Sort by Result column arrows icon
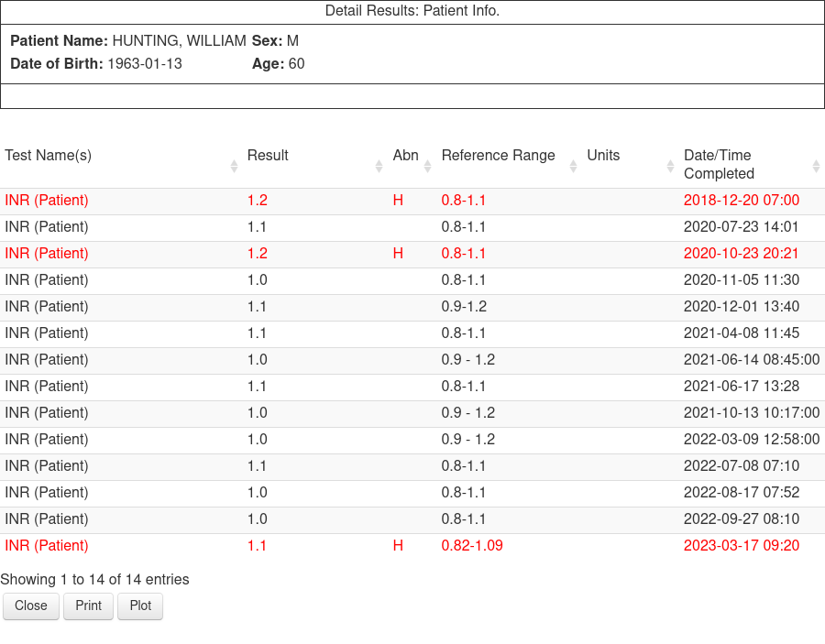Image resolution: width=825 pixels, height=644 pixels. [379, 167]
